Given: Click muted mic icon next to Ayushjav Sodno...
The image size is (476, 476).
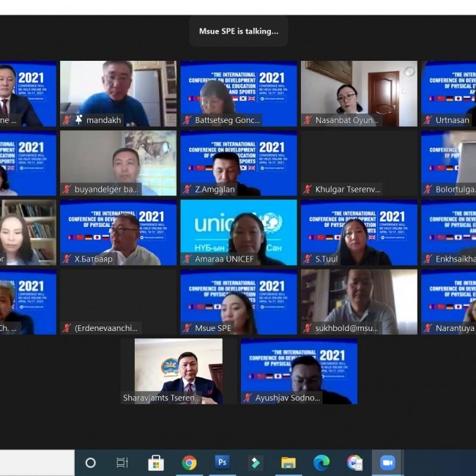Looking at the screenshot, I should pos(248,398).
